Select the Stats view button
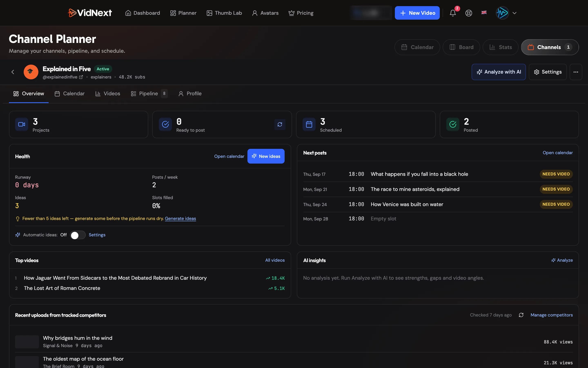 [500, 47]
